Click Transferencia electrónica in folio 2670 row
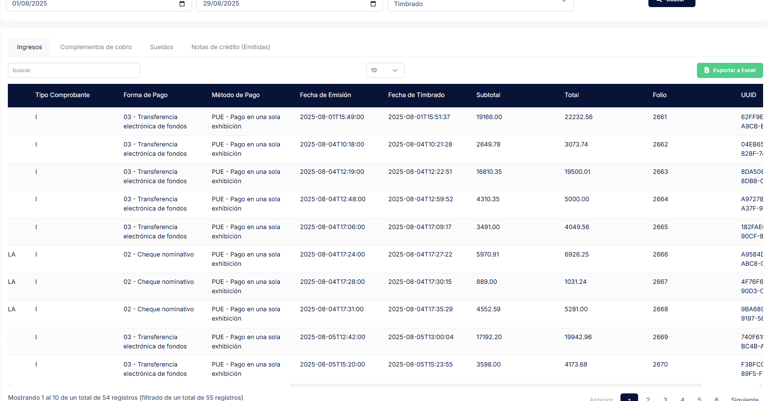The height and width of the screenshot is (401, 768). (x=155, y=369)
